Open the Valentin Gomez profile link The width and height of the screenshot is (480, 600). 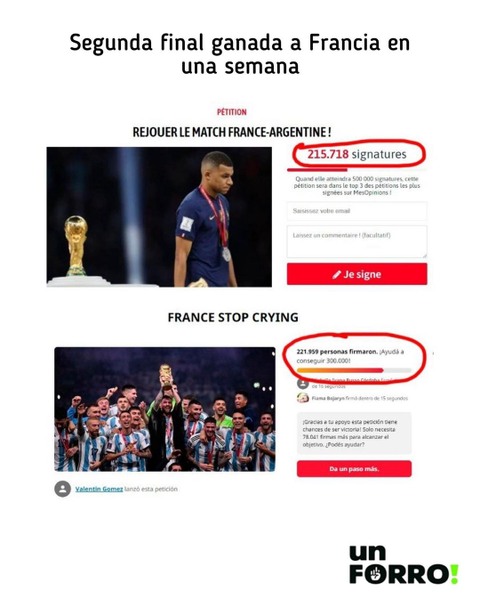pyautogui.click(x=99, y=489)
